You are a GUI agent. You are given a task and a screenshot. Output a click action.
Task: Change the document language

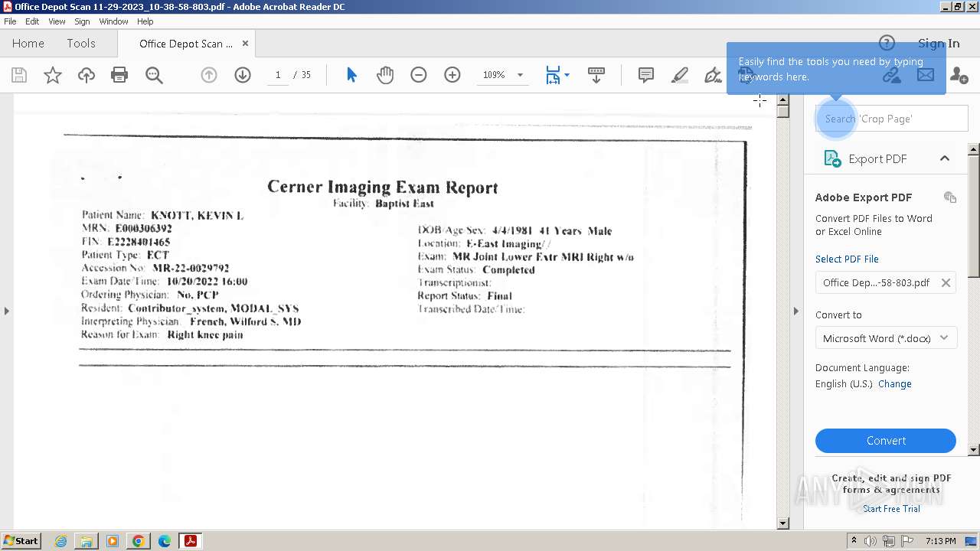tap(894, 384)
